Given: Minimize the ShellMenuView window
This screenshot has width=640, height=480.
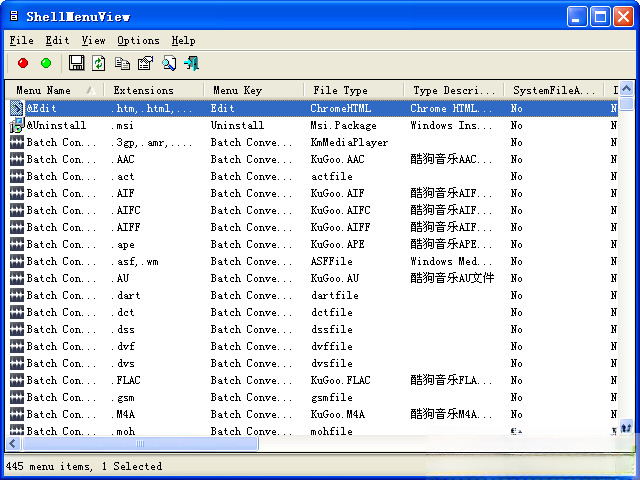Looking at the screenshot, I should coord(577,17).
